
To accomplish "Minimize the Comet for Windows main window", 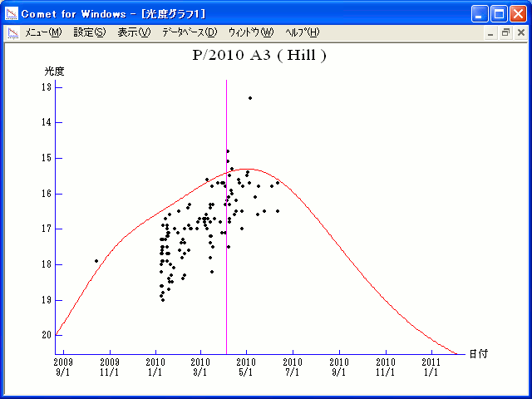I will (x=480, y=13).
